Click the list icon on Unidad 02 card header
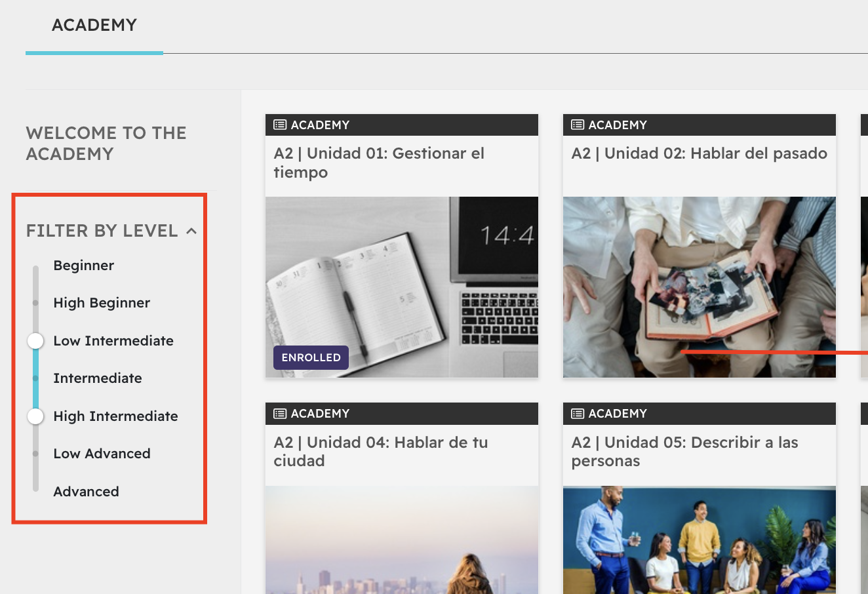This screenshot has width=868, height=594. 578,125
